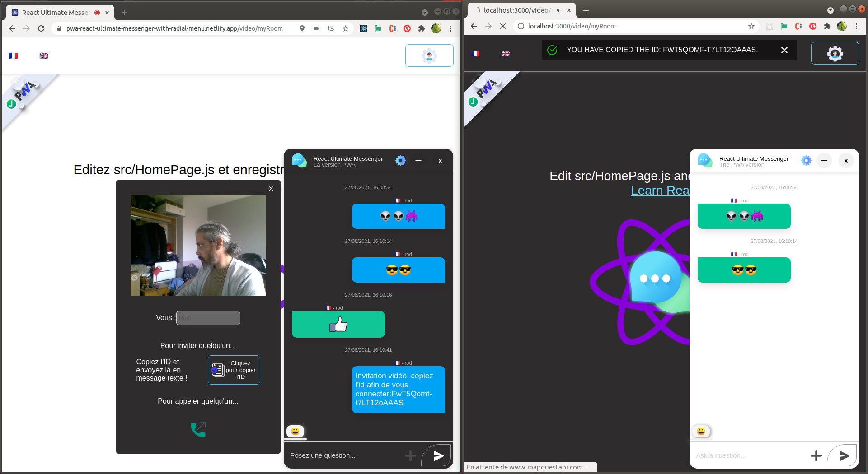Select the UK flag on dark page
Viewport: 868px width, 474px height.
coord(506,53)
